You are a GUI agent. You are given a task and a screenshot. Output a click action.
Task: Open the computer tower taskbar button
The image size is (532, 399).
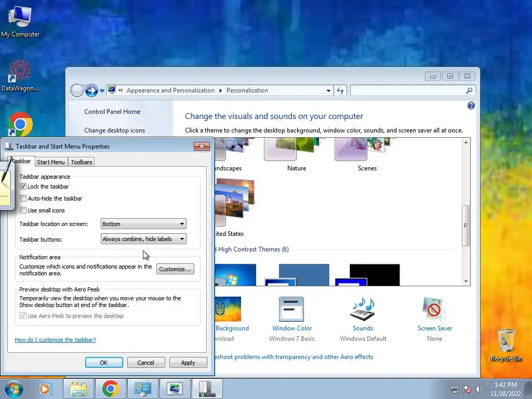coord(207,389)
